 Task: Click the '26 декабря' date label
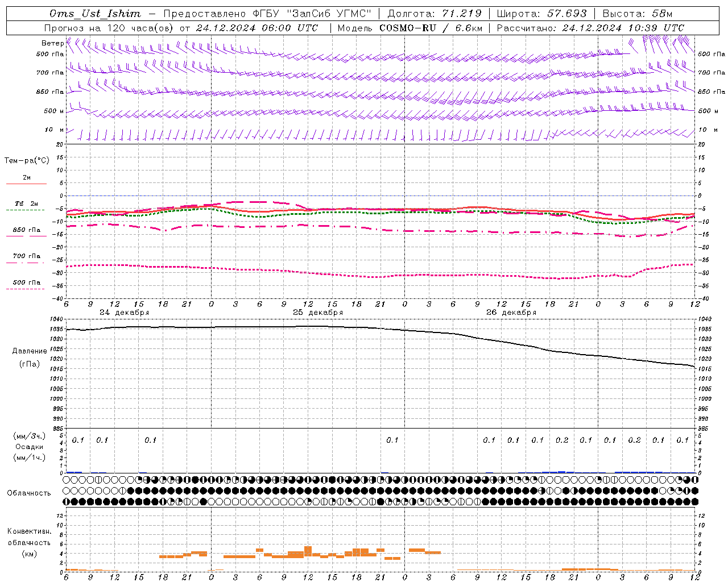pos(511,313)
